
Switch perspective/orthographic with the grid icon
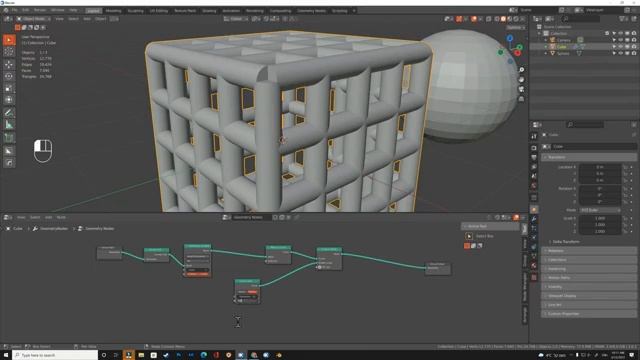(x=521, y=99)
